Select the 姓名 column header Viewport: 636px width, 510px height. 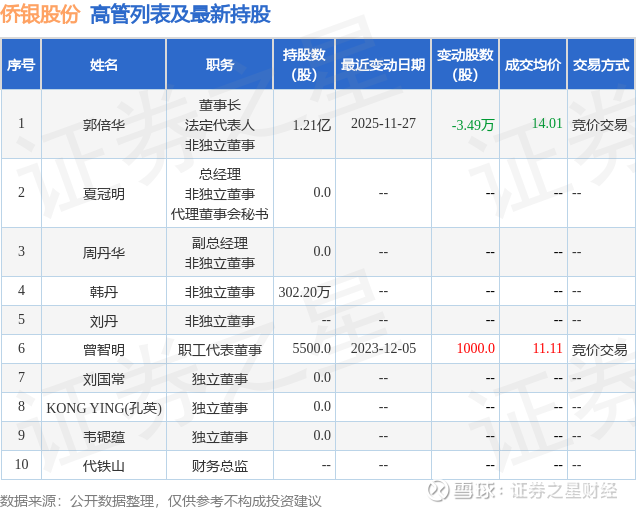click(104, 64)
